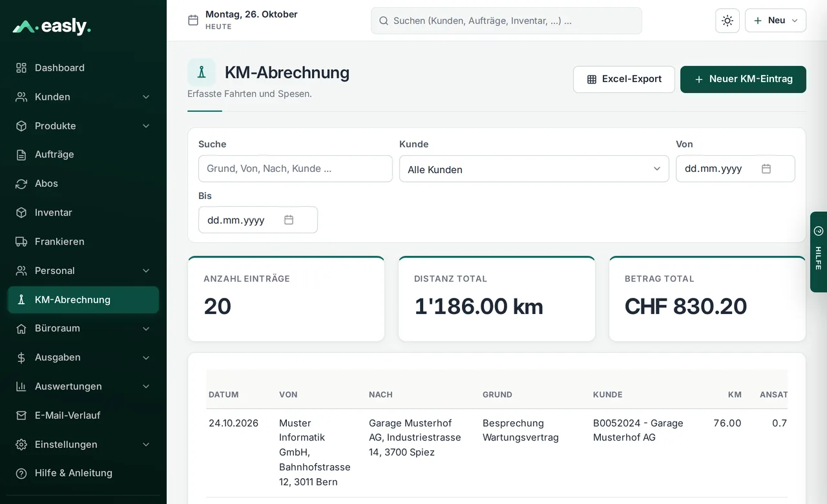Click the Kunden people icon
The height and width of the screenshot is (504, 827).
[x=21, y=97]
